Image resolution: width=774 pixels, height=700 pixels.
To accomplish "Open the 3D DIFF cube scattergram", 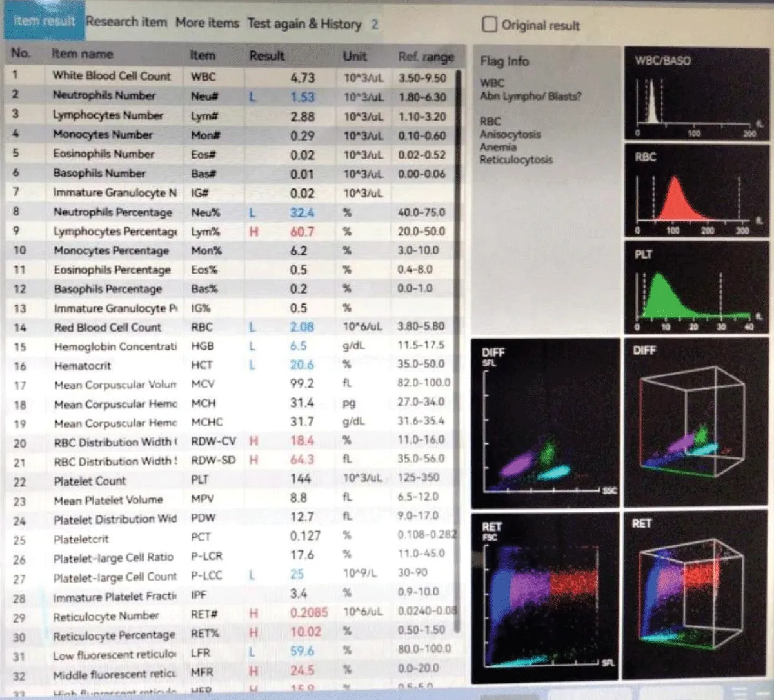I will point(696,422).
